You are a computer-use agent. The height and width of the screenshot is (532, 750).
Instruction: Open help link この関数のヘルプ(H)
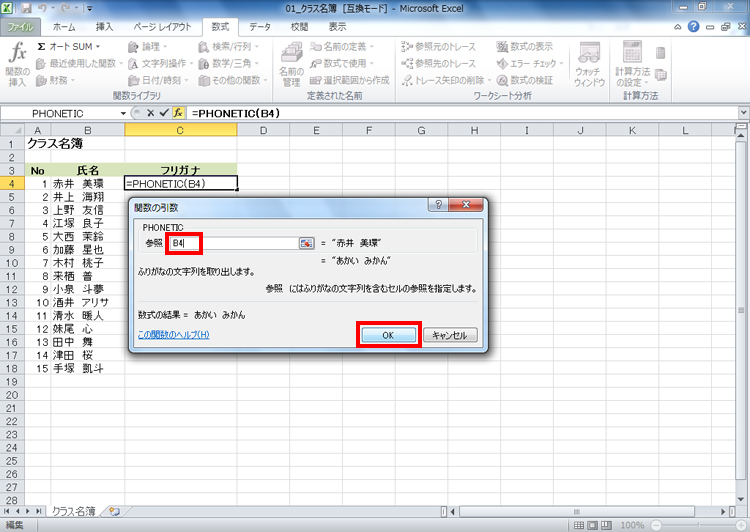pos(173,334)
